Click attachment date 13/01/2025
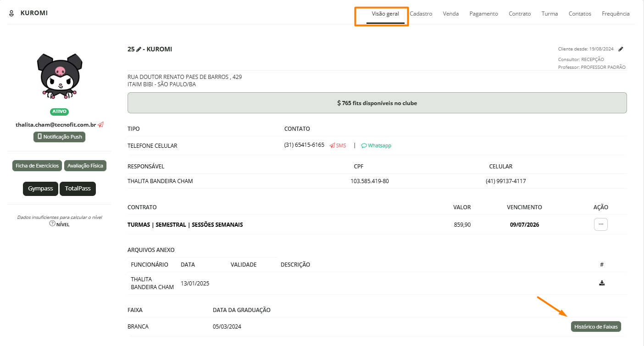The width and height of the screenshot is (644, 346). [195, 283]
